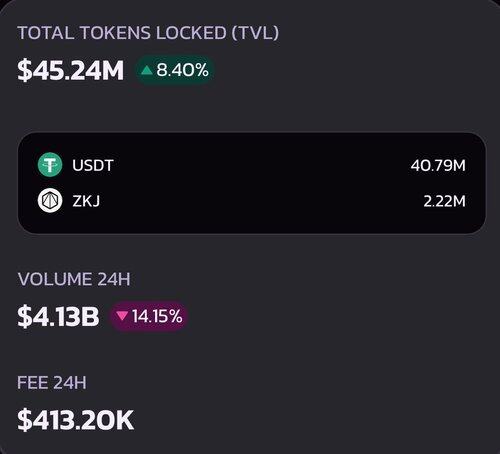This screenshot has height=454, width=500.
Task: Click the ZKJ token icon
Action: point(50,200)
